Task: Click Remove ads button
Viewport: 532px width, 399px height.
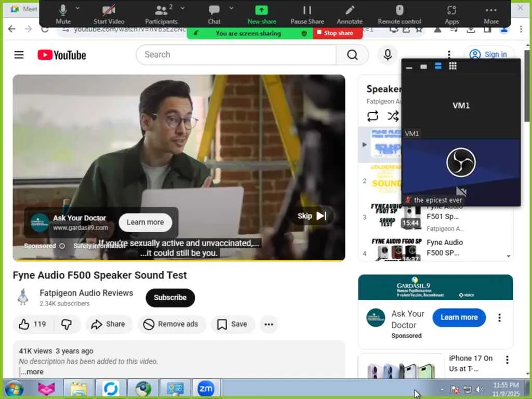Action: coord(171,324)
